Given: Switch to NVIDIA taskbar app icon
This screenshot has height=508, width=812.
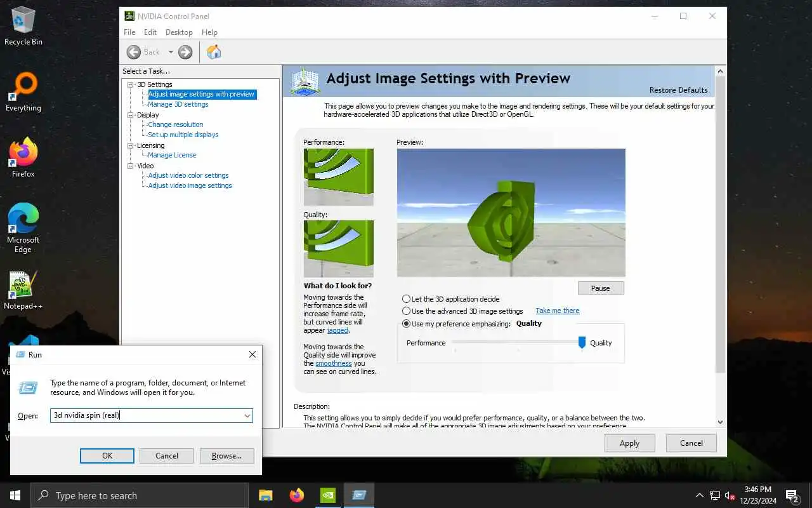Looking at the screenshot, I should [x=327, y=495].
